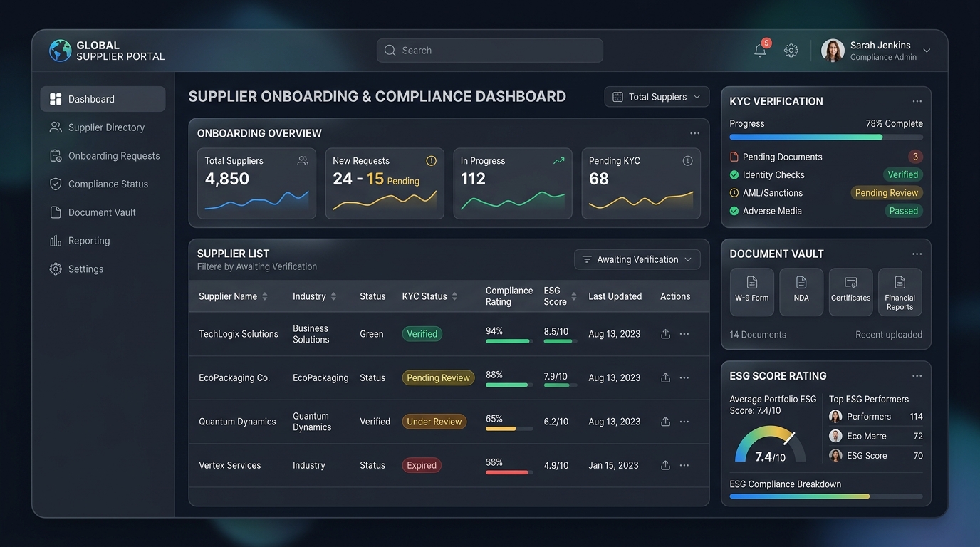Image resolution: width=980 pixels, height=547 pixels.
Task: Click the globe logo of Global Supplier Portal
Action: 60,51
